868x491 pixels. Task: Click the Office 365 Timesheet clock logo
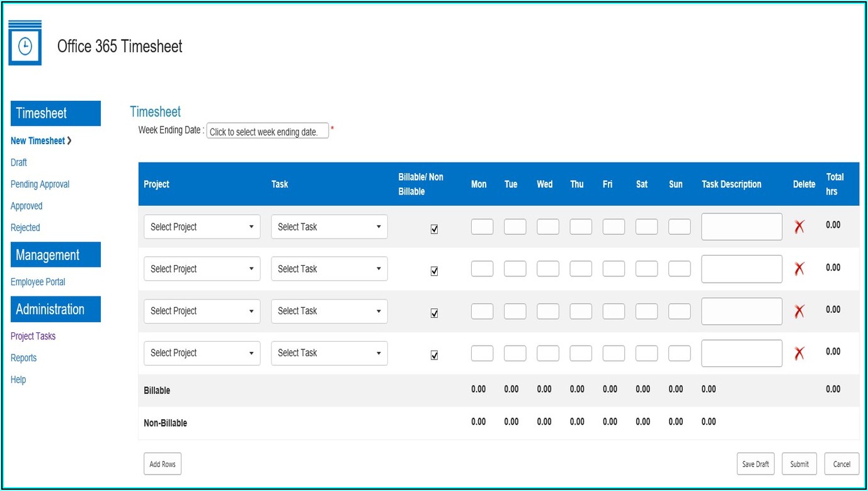[x=25, y=44]
